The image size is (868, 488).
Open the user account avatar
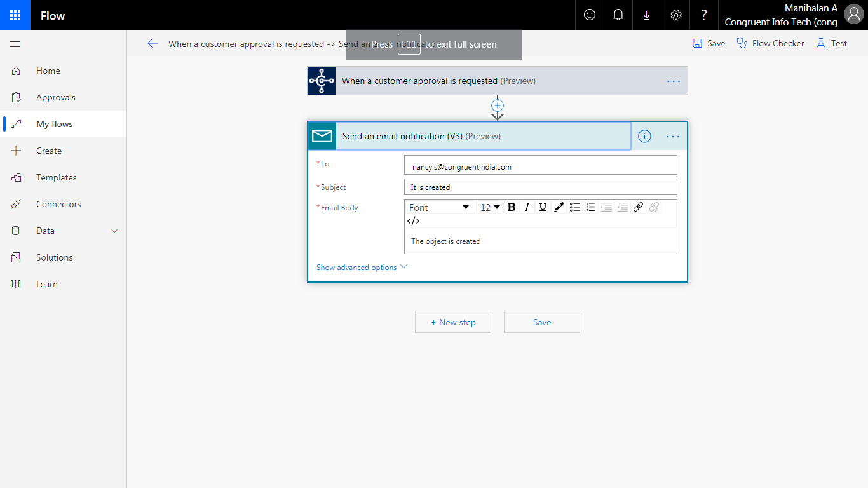[855, 15]
